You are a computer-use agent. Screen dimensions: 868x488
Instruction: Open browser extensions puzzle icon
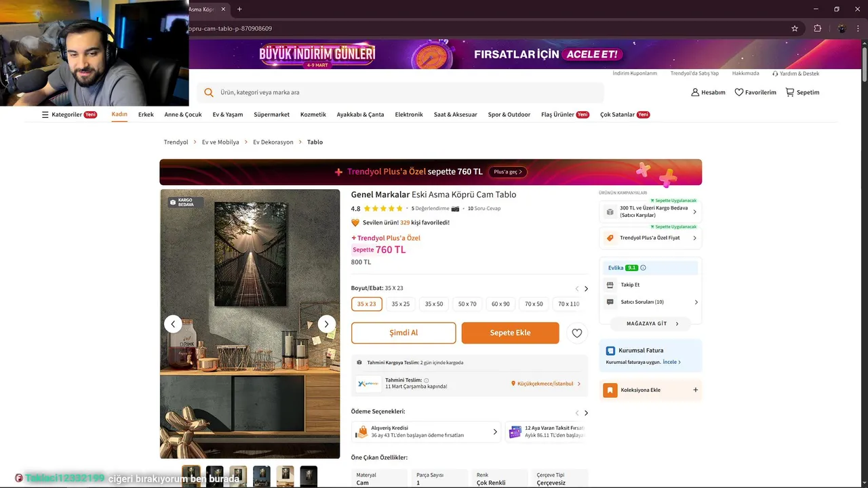[x=817, y=28]
